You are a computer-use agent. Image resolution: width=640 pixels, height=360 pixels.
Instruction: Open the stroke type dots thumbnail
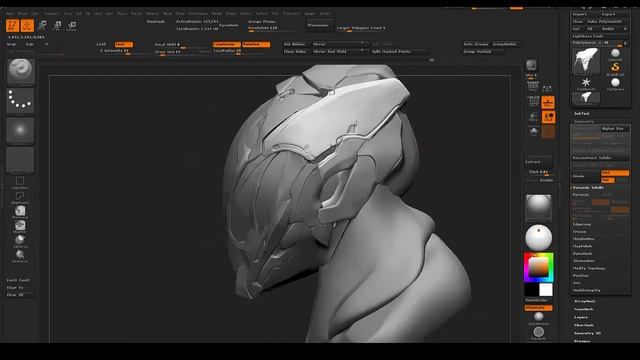pos(20,100)
